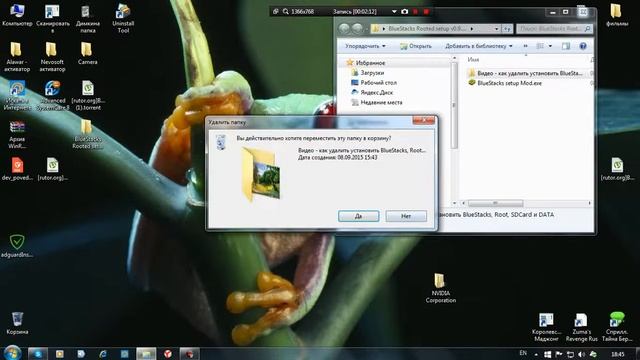Toggle the Explorer preview pane
Viewport: 640px width, 360px height.
click(566, 46)
